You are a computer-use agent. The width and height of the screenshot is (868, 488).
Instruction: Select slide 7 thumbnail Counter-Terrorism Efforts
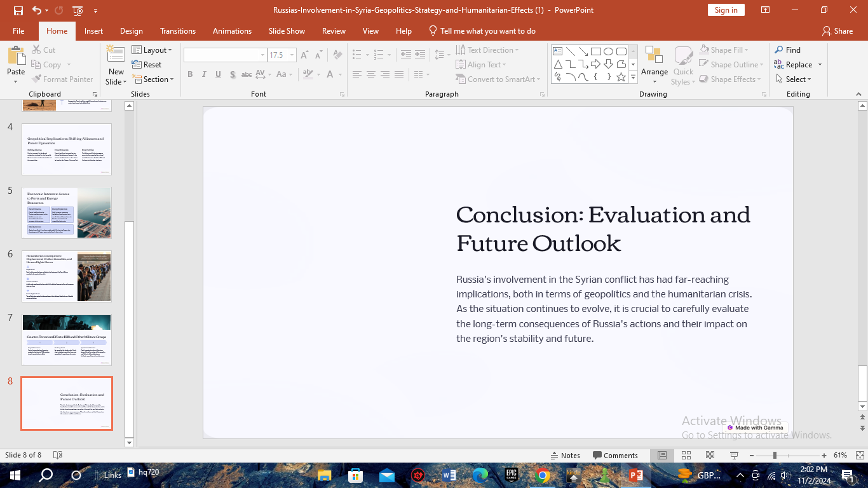pos(67,340)
